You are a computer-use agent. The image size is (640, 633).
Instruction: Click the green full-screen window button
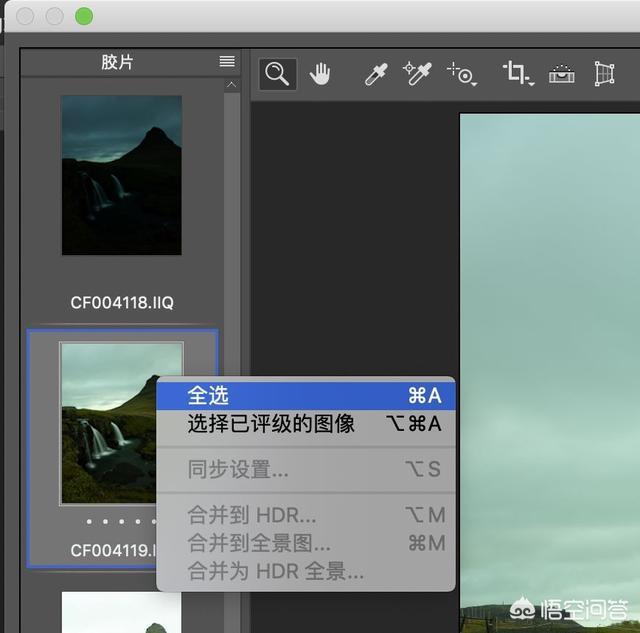click(x=84, y=16)
